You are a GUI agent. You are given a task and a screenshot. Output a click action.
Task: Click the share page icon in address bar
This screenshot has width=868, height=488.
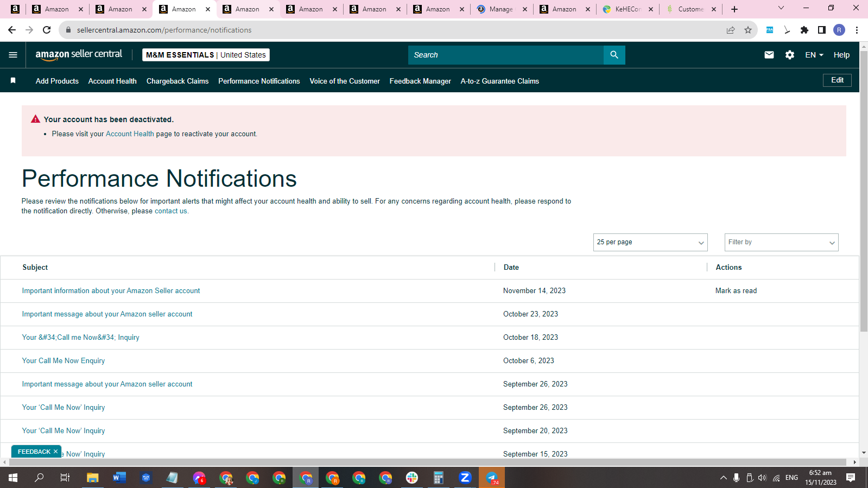pyautogui.click(x=731, y=30)
